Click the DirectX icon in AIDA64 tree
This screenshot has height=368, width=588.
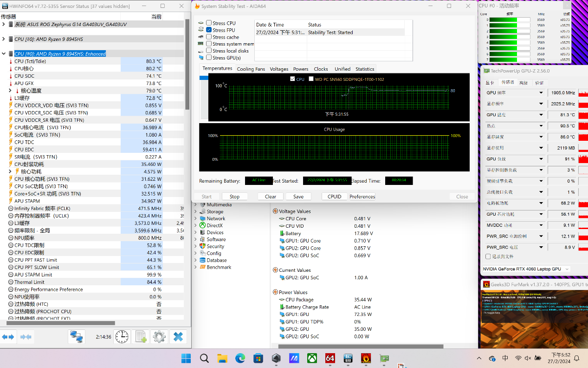[203, 225]
